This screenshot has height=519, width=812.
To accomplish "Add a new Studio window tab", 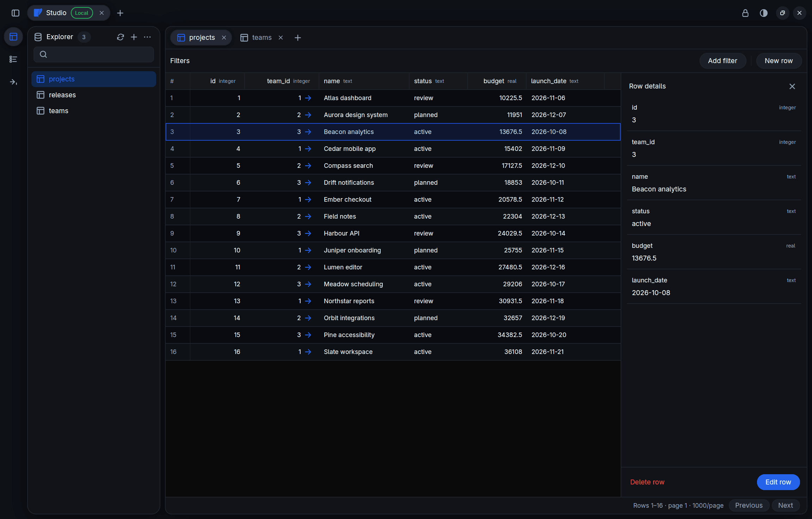I will point(120,13).
